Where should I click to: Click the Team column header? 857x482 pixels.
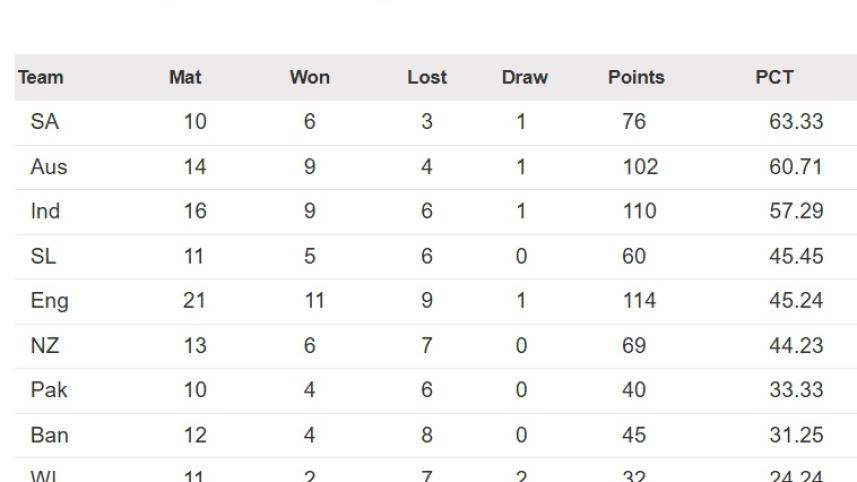(x=41, y=77)
